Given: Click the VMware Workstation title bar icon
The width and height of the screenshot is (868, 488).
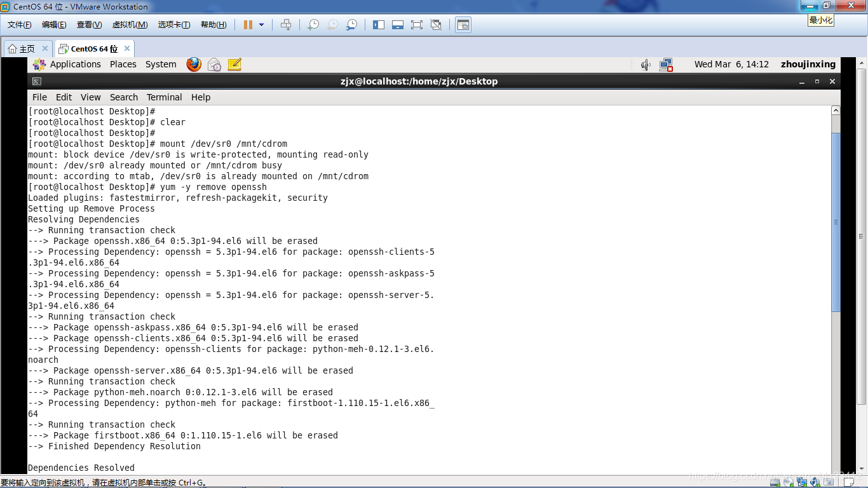Looking at the screenshot, I should (6, 6).
